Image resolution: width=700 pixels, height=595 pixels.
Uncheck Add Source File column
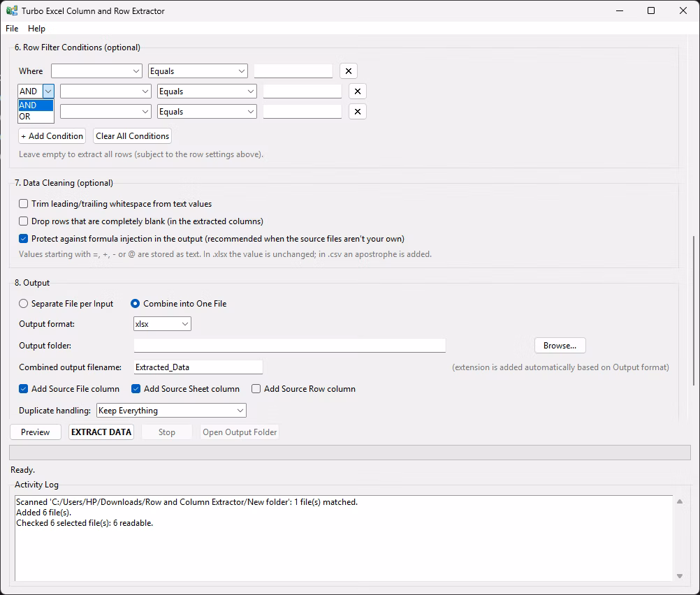click(23, 389)
